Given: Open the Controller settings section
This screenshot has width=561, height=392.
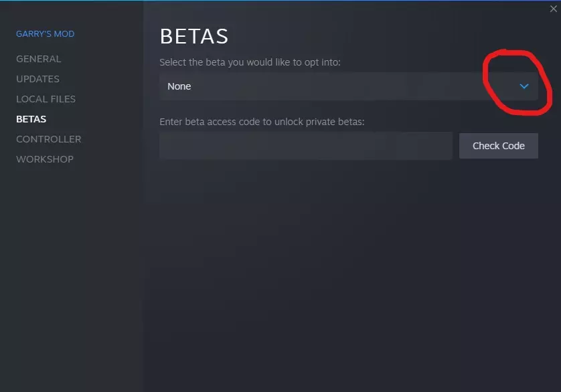Looking at the screenshot, I should point(48,139).
